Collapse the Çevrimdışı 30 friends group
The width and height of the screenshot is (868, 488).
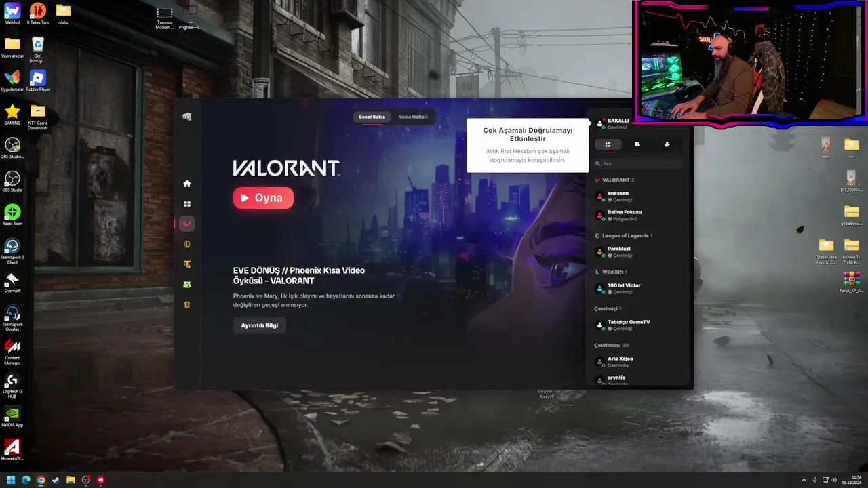pos(611,345)
